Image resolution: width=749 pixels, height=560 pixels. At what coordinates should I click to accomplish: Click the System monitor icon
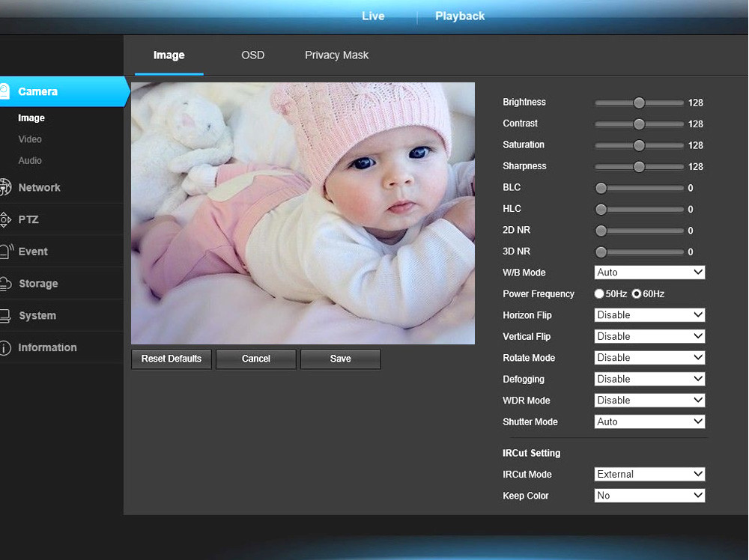tap(4, 315)
